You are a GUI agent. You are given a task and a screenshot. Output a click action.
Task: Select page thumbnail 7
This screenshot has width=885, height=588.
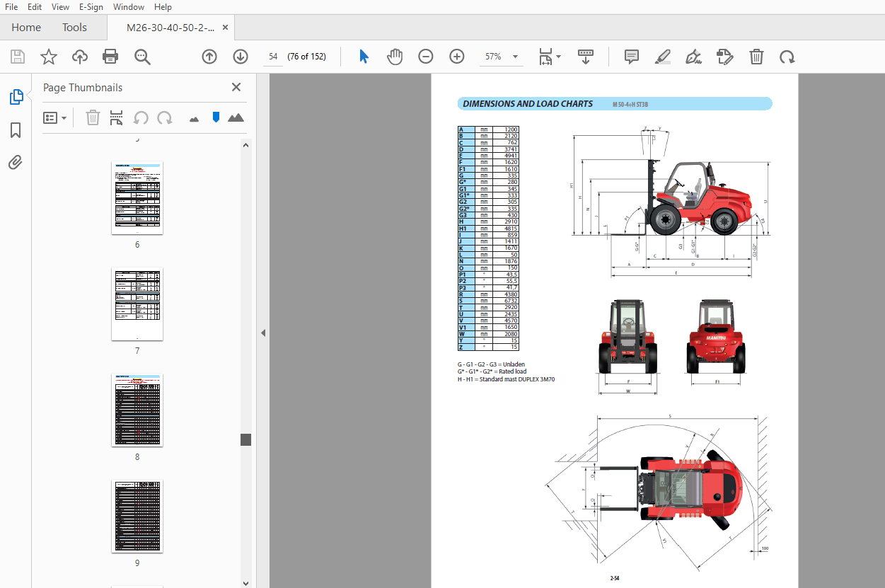point(137,304)
